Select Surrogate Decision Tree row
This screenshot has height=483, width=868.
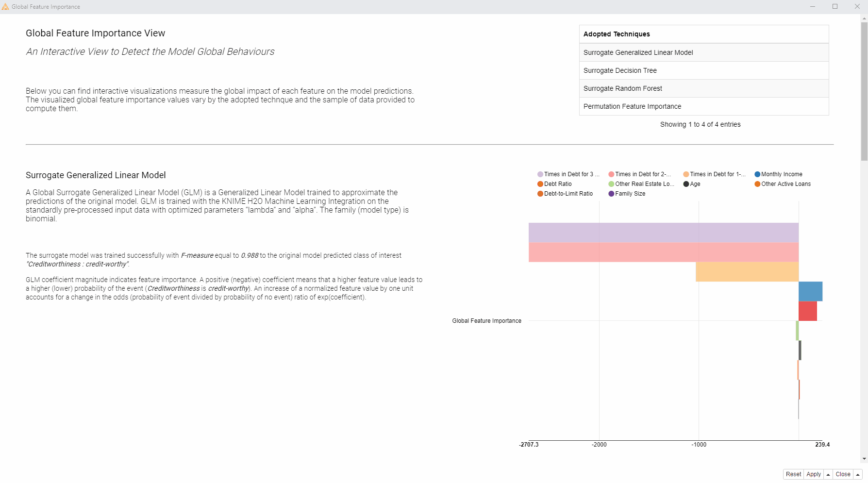point(704,70)
